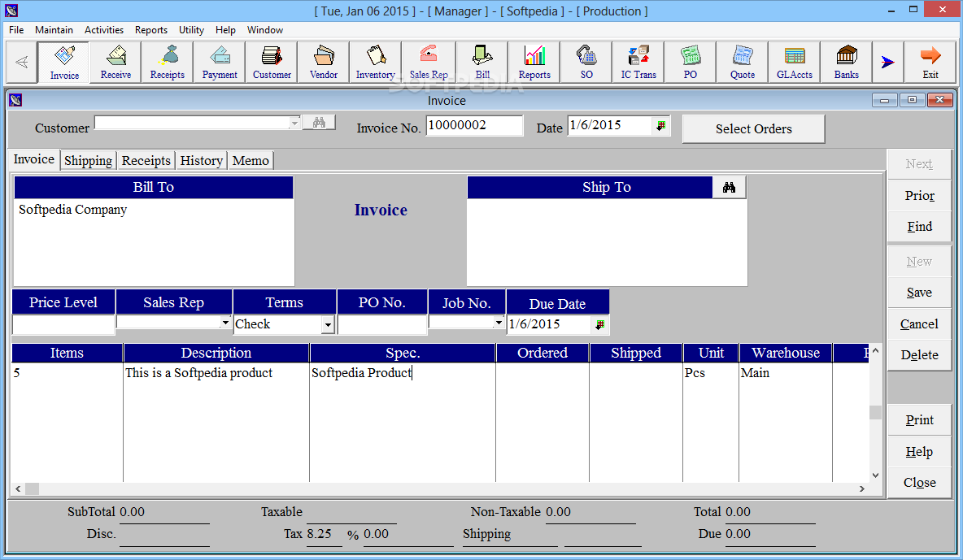
Task: Open the Reports chart toolbar icon
Action: (x=534, y=62)
